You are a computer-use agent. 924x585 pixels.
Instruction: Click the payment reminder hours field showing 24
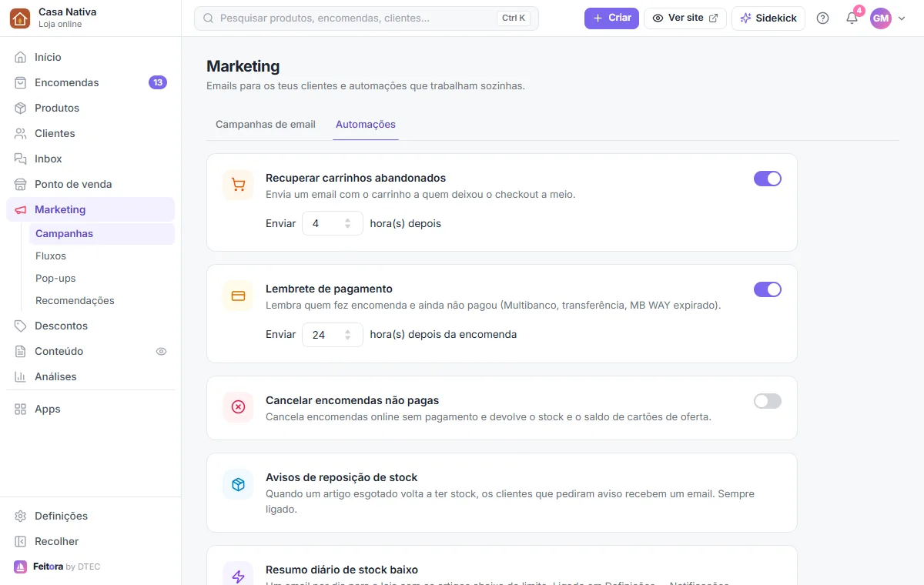(333, 335)
